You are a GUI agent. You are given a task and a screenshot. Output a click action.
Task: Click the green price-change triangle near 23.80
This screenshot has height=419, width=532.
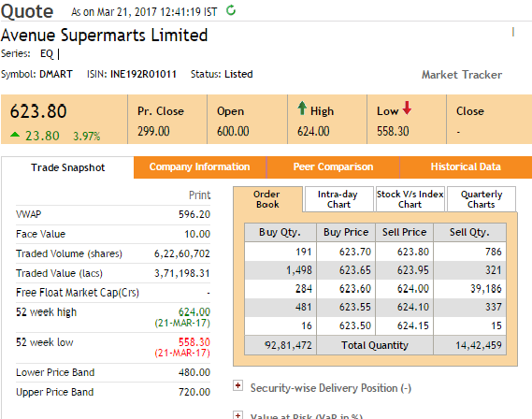(15, 135)
